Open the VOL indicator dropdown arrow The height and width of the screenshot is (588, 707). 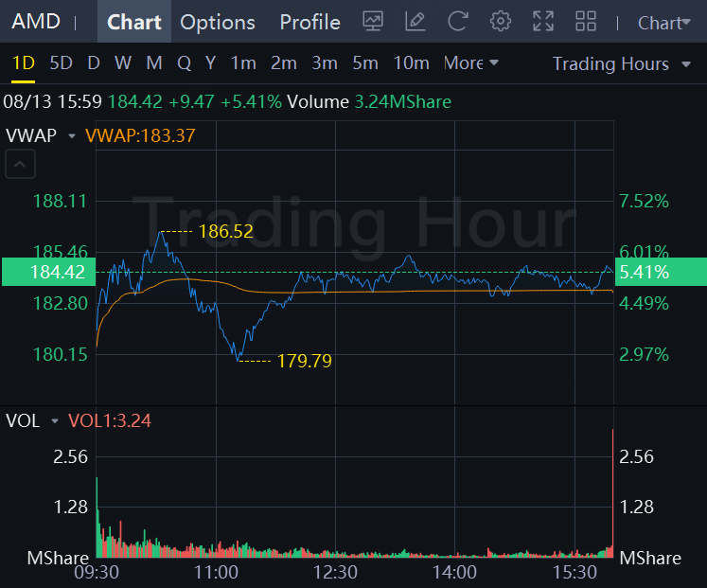tap(55, 421)
